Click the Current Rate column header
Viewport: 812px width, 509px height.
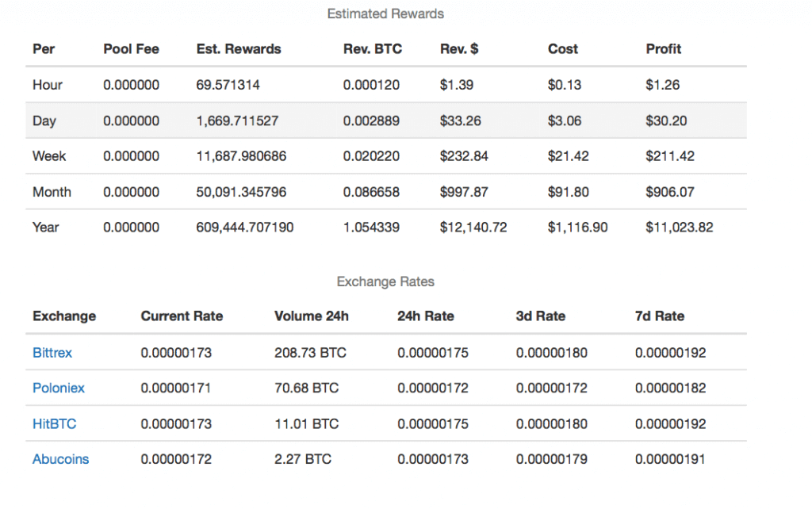point(182,316)
